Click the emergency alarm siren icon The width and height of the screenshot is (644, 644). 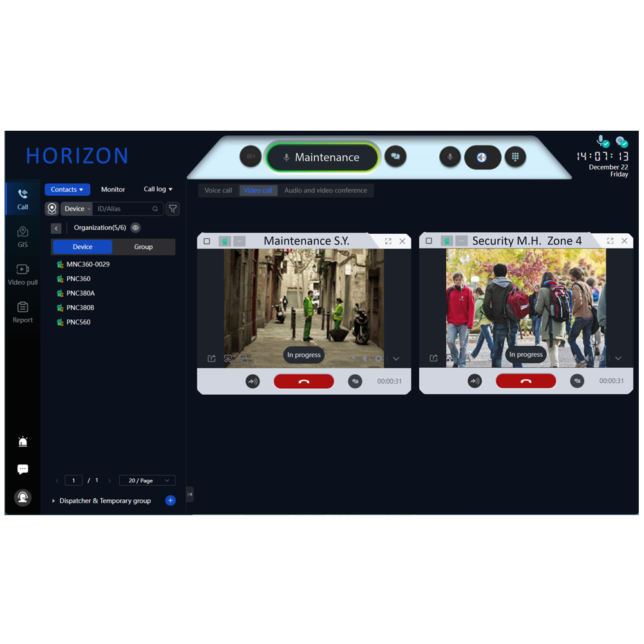23,442
